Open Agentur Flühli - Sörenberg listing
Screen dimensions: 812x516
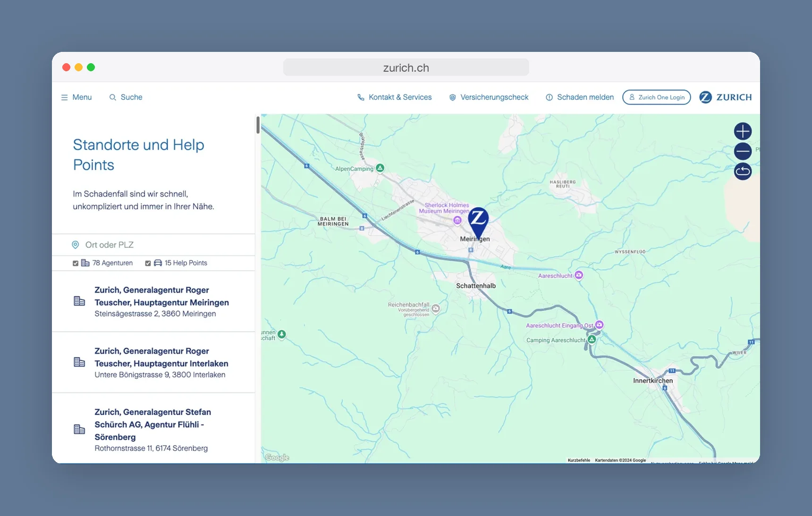153,428
